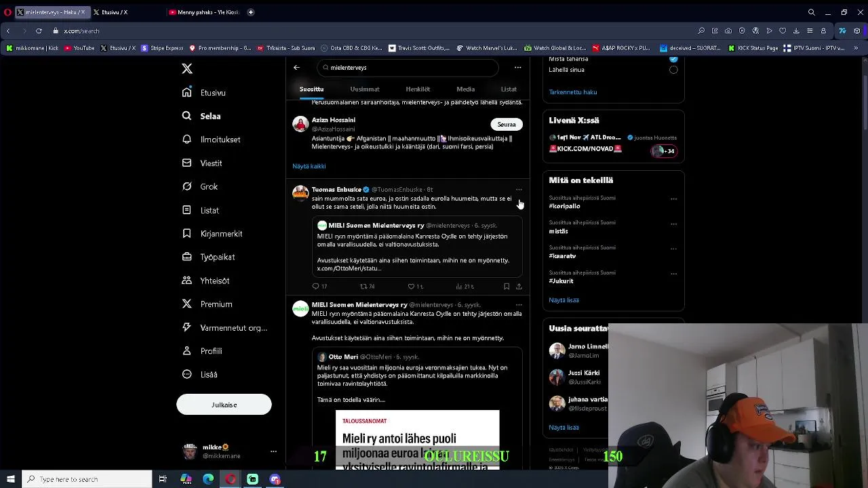
Task: Open options for mistäs trend
Action: point(673,224)
